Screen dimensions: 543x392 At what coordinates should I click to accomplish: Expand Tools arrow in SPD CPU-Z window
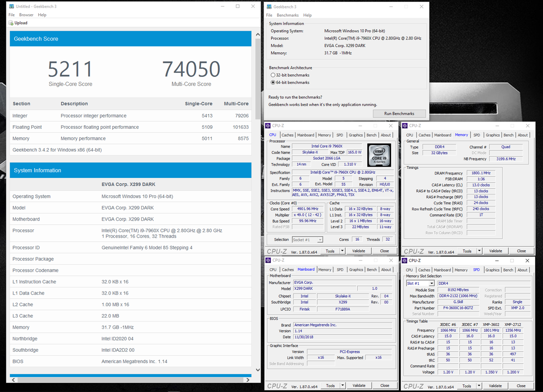pos(479,386)
